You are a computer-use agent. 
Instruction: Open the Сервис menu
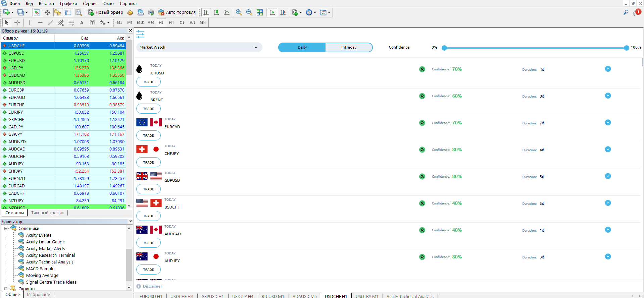pos(90,4)
